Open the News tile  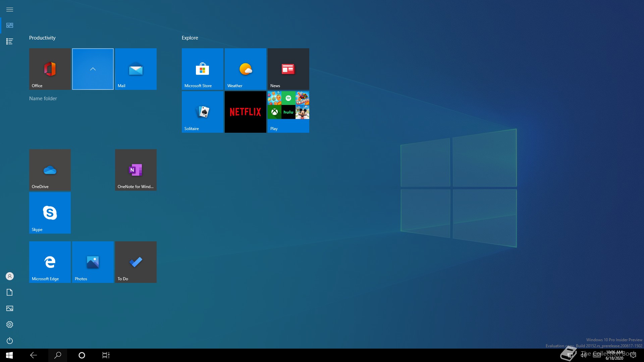[288, 69]
